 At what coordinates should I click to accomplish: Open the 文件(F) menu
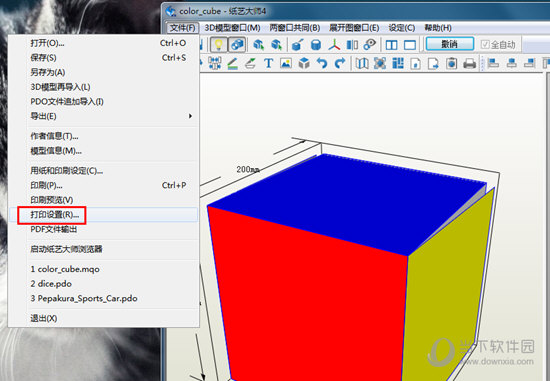(x=182, y=28)
